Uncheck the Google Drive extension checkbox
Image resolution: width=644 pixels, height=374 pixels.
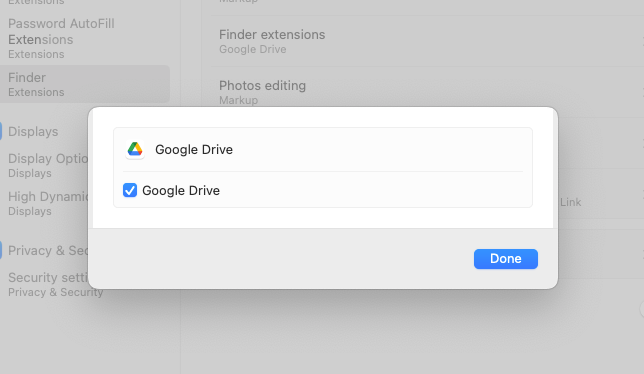[130, 190]
